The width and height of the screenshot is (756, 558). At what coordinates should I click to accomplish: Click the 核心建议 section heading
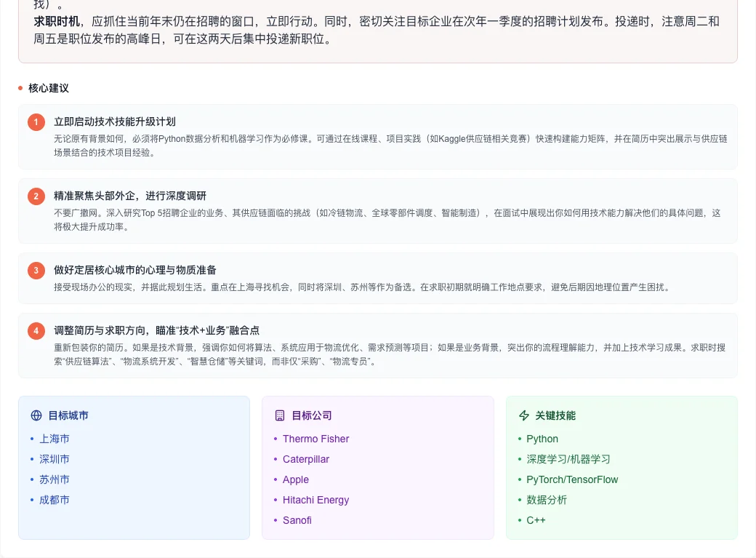pyautogui.click(x=47, y=88)
